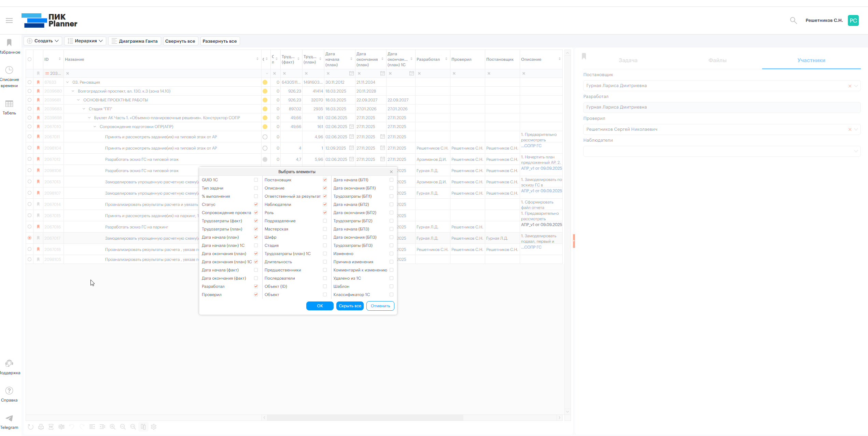Screen dimensions: 868x436
Task: Switch to the Файлы tab
Action: tap(717, 60)
